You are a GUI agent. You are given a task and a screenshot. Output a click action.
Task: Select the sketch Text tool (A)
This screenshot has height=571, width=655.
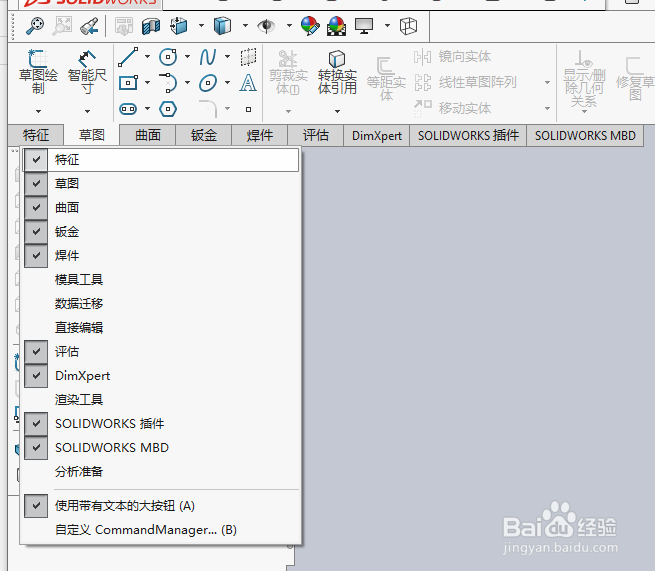point(248,83)
